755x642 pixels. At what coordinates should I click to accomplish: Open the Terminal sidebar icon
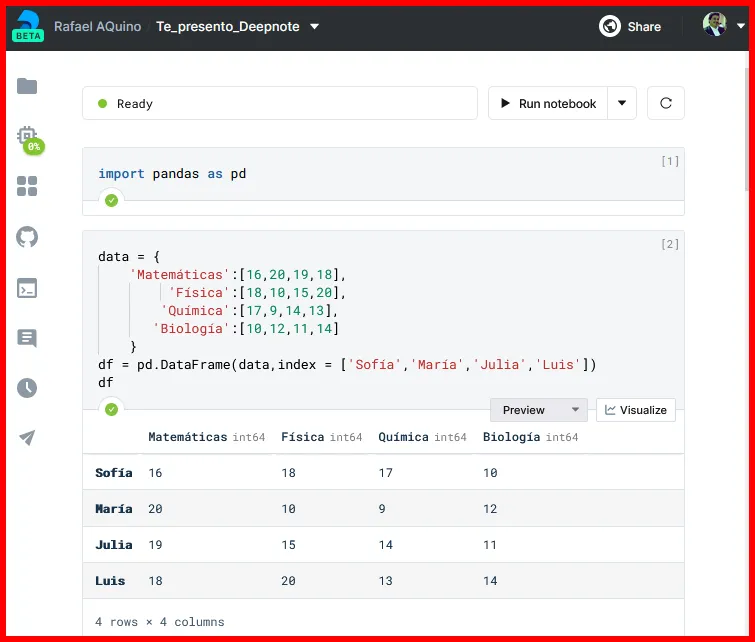[27, 288]
